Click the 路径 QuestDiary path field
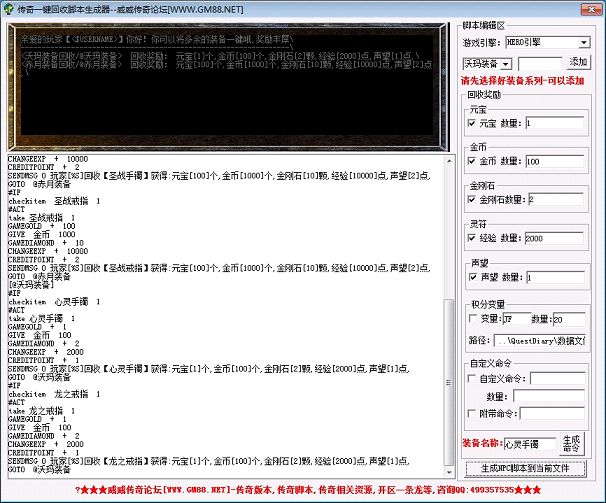 [540, 341]
